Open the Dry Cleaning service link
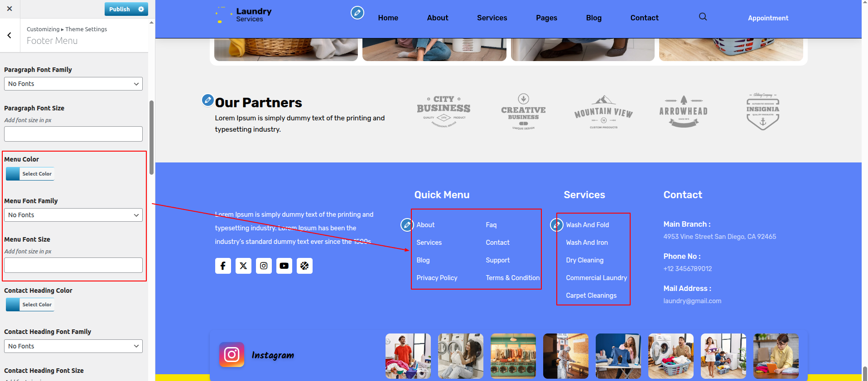 584,260
